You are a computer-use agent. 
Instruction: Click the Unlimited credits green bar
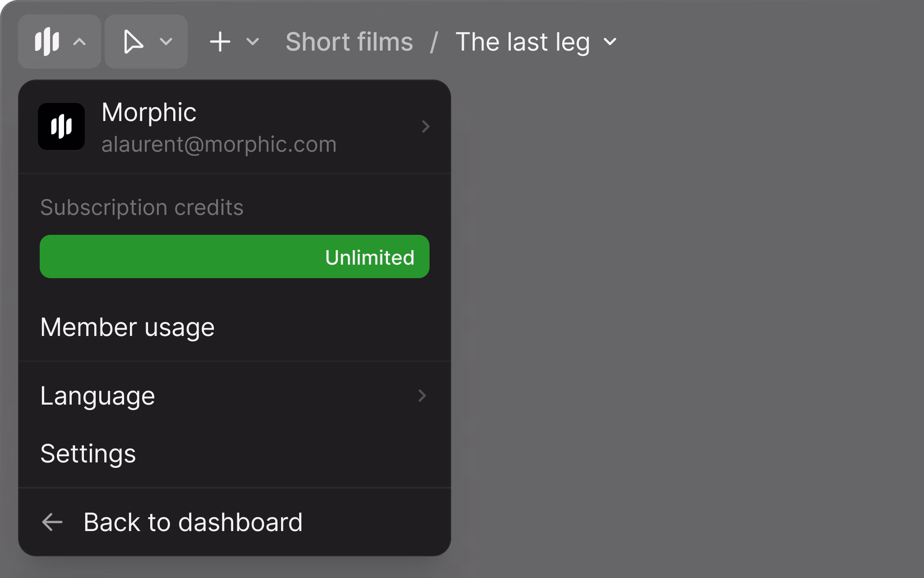235,256
